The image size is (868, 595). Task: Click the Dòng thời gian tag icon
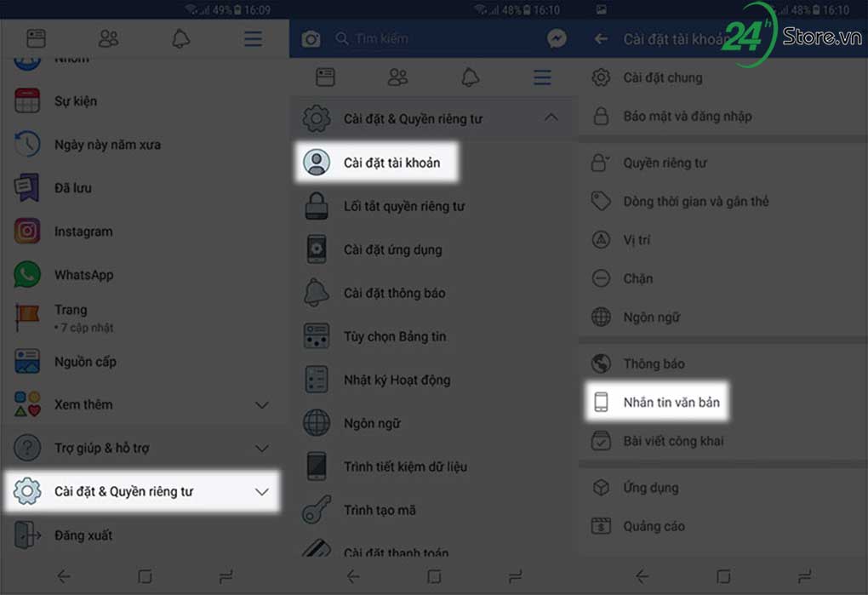point(601,201)
